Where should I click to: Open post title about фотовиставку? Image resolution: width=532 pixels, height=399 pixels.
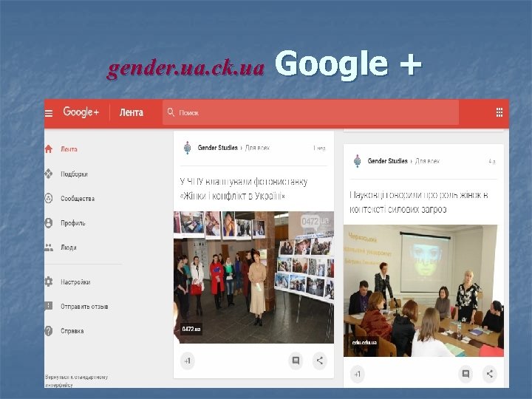tap(244, 189)
